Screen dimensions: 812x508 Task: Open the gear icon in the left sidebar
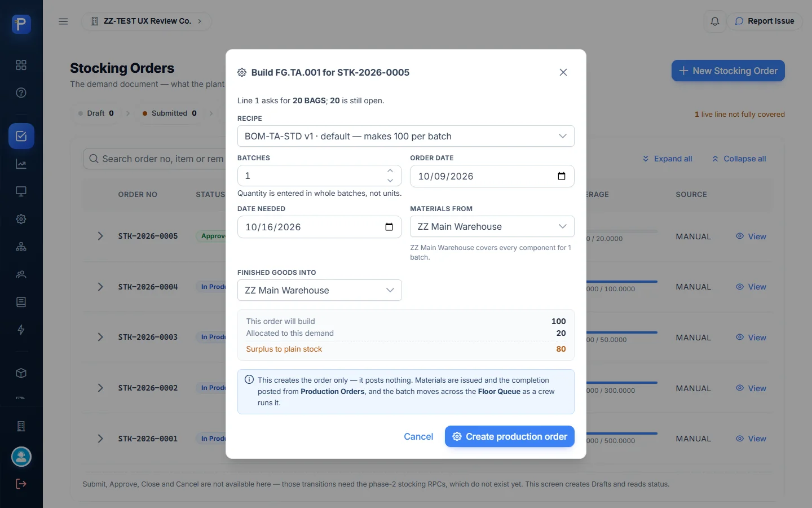click(21, 219)
